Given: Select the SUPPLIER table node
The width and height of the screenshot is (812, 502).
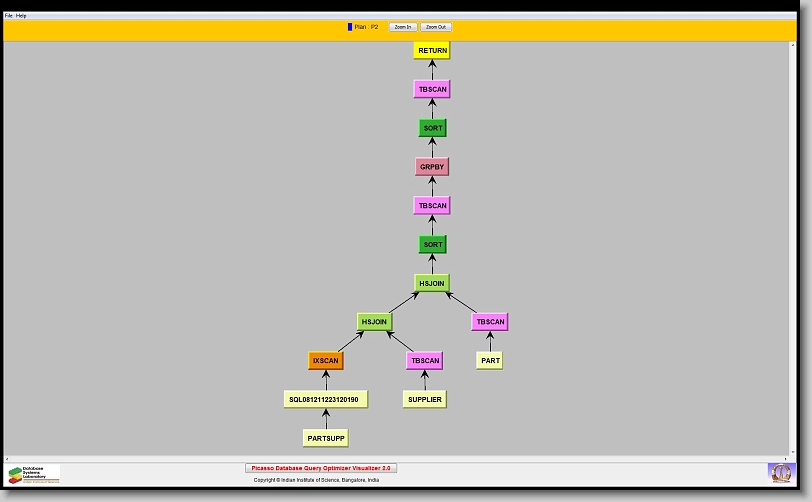Looking at the screenshot, I should [424, 399].
